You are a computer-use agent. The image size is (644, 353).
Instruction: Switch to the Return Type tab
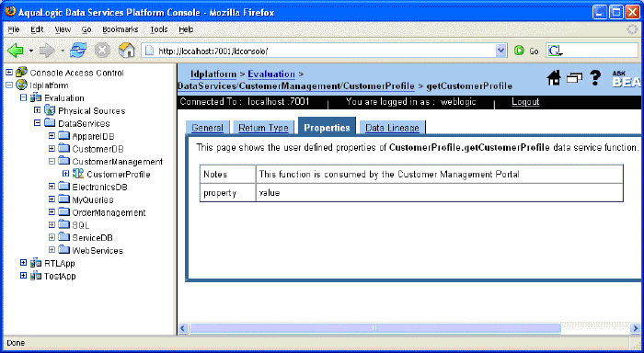point(263,128)
